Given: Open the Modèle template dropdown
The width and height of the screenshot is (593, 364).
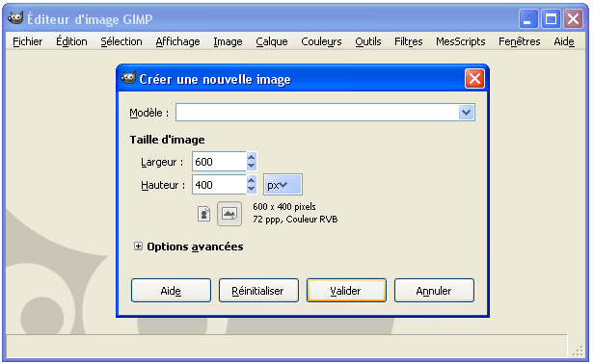Looking at the screenshot, I should [467, 112].
